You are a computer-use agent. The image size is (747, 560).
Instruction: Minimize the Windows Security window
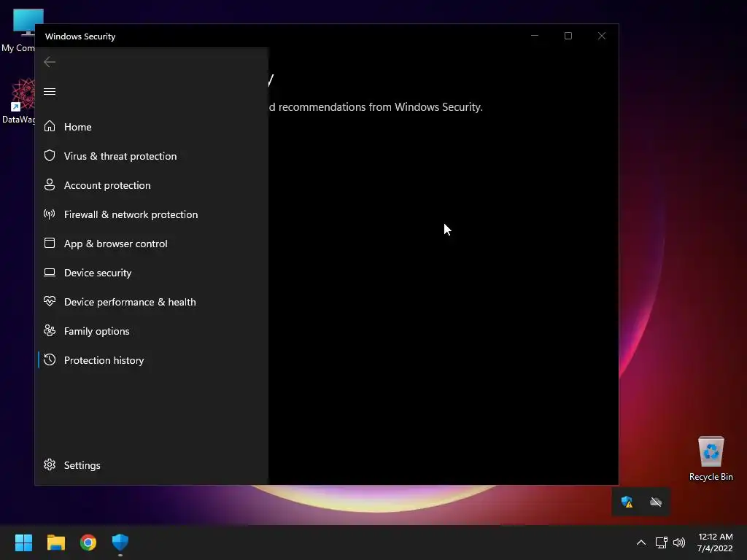(x=535, y=36)
